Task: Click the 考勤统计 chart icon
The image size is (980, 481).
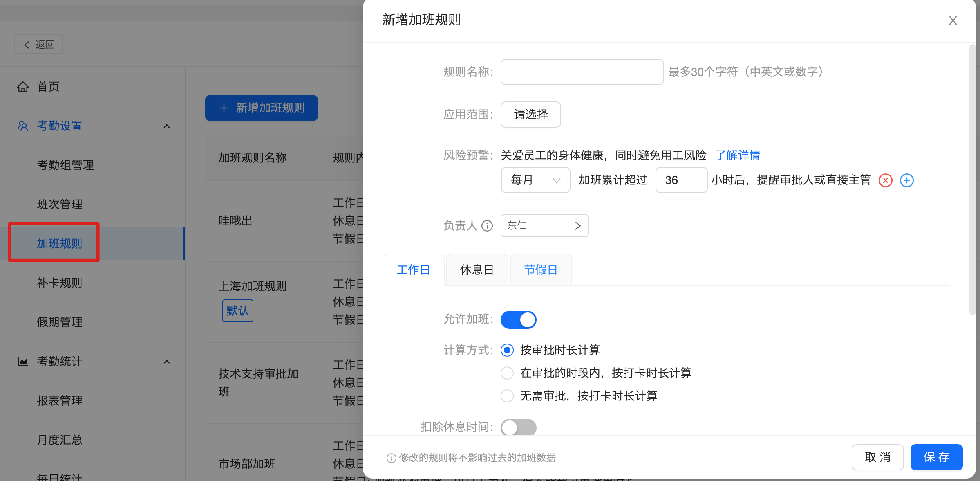Action: click(23, 362)
